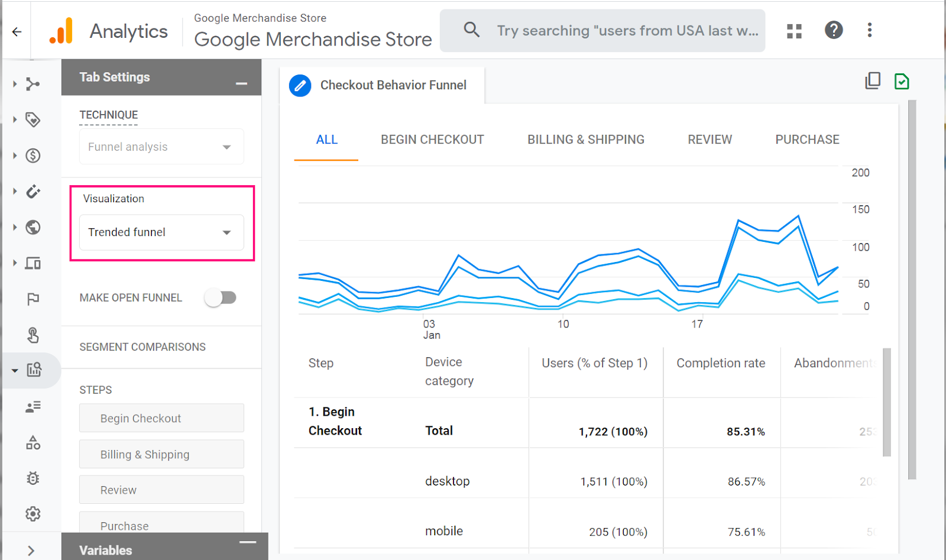The image size is (946, 560).
Task: Open the retention magnet icon in the sidebar
Action: (33, 192)
